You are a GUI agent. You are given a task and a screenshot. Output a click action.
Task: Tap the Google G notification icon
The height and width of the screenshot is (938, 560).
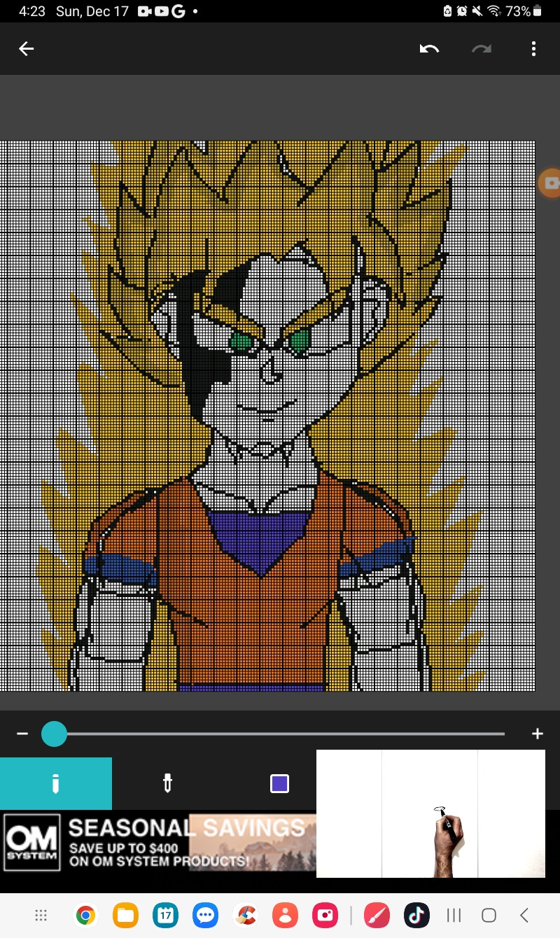click(x=178, y=11)
